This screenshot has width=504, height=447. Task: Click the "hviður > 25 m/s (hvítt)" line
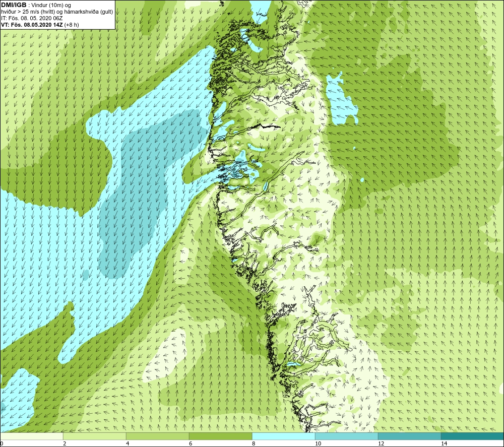[x=29, y=12]
